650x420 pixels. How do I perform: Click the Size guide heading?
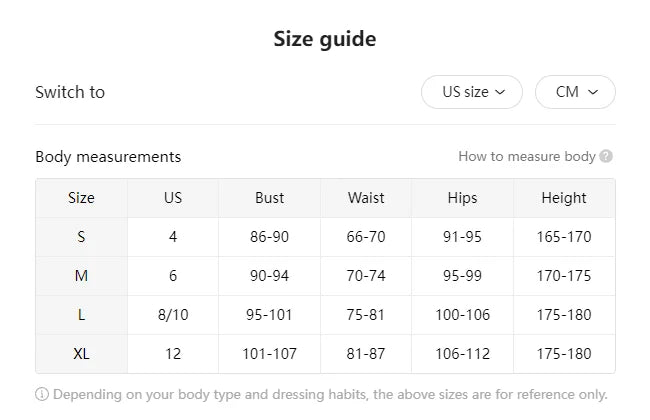[325, 40]
